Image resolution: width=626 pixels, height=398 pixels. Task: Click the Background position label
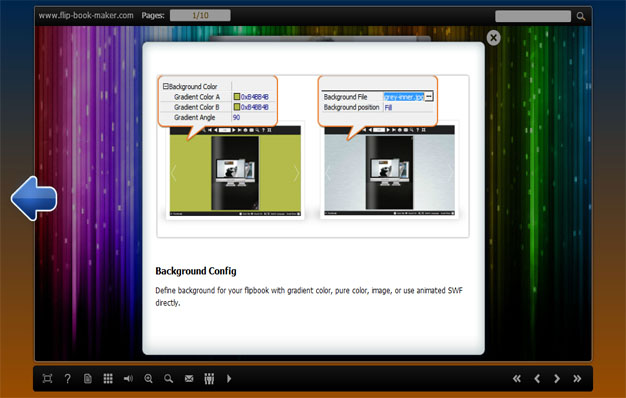[351, 107]
